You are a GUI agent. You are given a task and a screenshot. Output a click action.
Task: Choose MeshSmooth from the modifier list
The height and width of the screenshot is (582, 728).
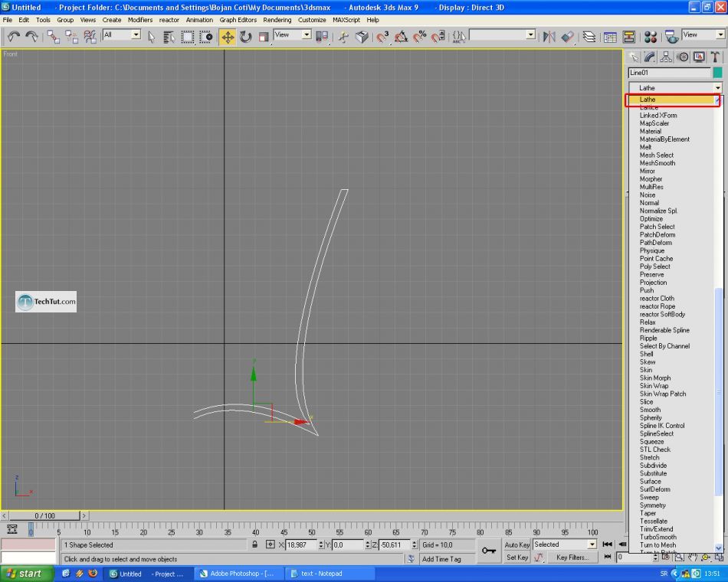point(657,163)
